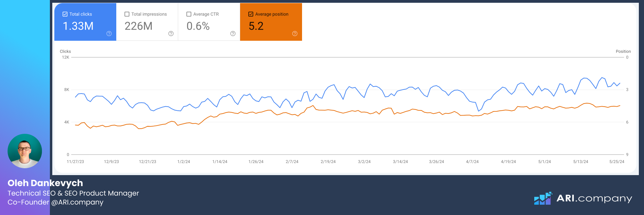Click the Position axis title label
This screenshot has width=644, height=215.
623,52
